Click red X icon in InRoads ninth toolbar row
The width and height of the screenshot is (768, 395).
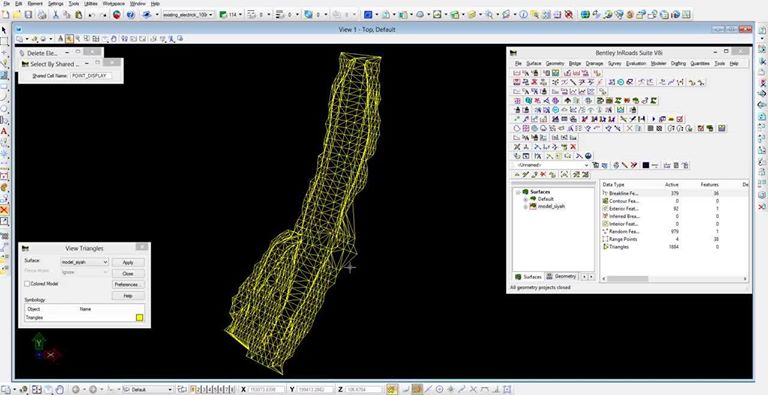tap(573, 147)
